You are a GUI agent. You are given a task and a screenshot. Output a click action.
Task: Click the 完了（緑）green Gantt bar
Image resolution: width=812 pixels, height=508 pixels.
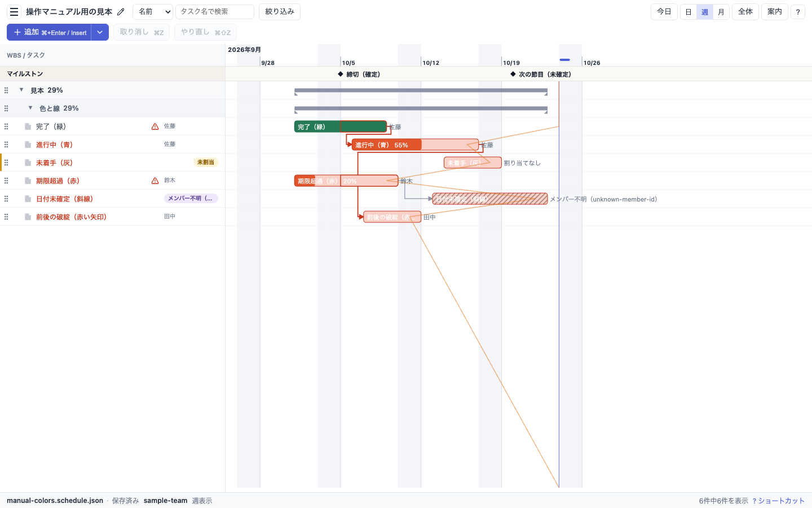click(341, 126)
